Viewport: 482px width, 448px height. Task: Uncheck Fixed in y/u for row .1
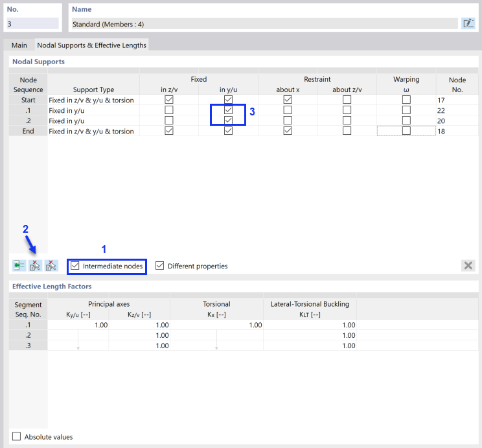[x=228, y=110]
